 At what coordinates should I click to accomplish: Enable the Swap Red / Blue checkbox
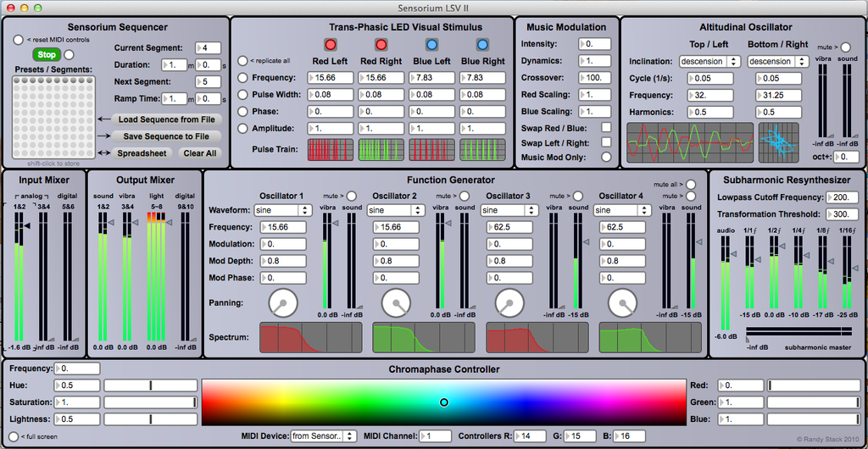click(606, 127)
